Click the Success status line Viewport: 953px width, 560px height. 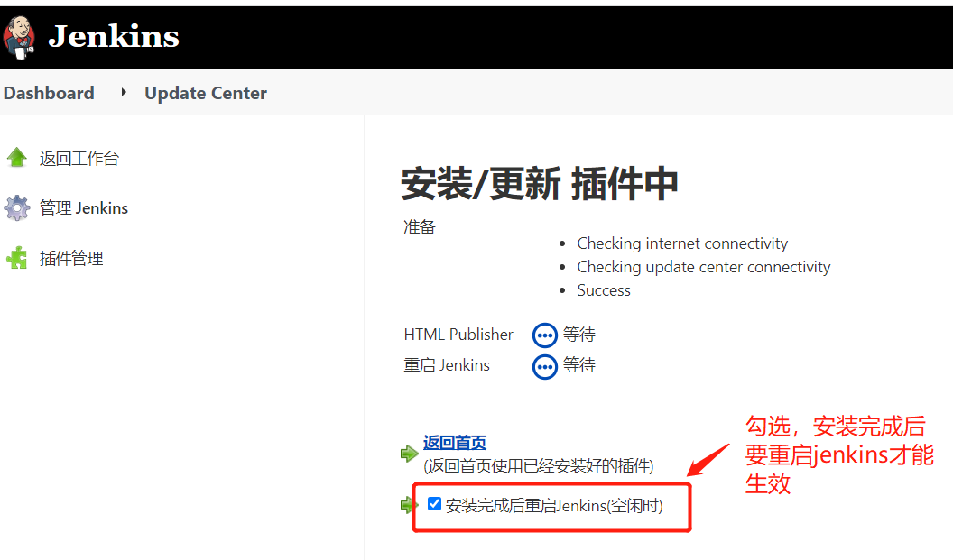coord(604,290)
